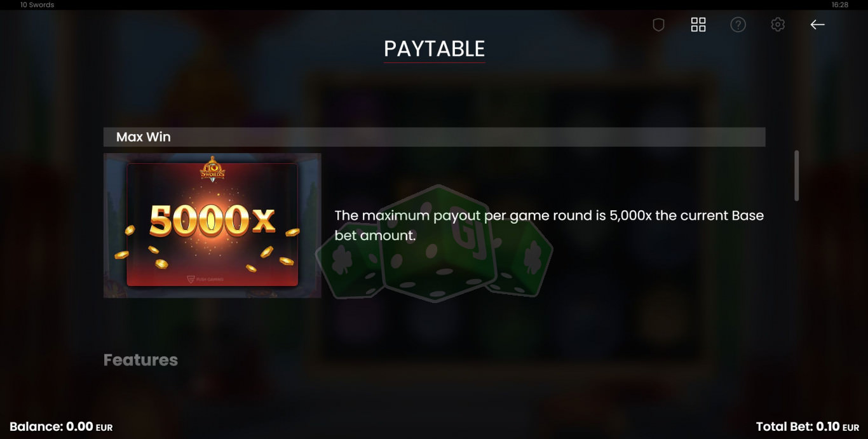This screenshot has height=439, width=868.
Task: Click the PAYTABLE title tab
Action: [x=435, y=49]
